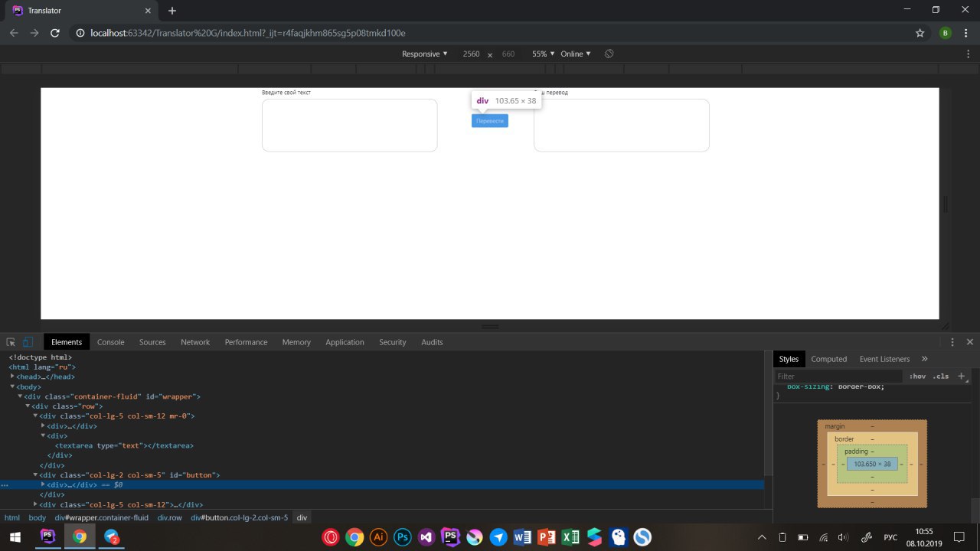This screenshot has height=551, width=980.
Task: Select the html lang ru line
Action: 42,367
